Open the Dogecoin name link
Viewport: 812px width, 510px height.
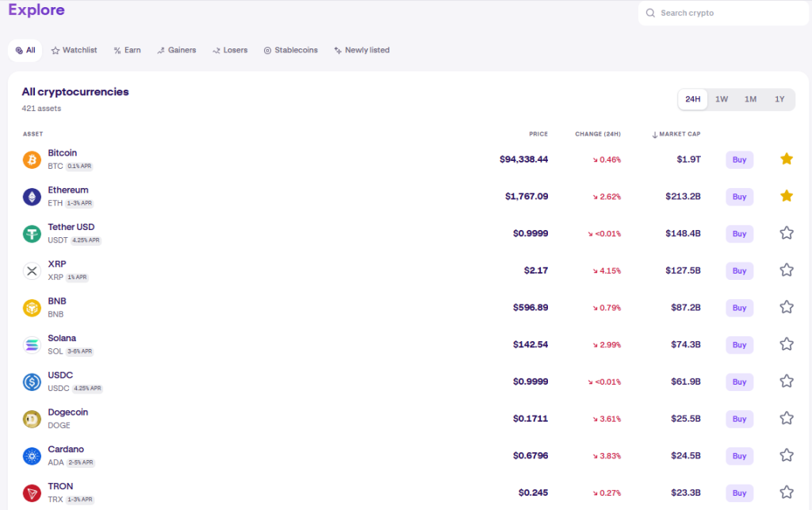(x=68, y=412)
